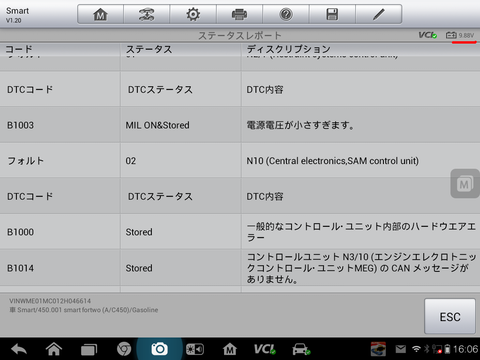Show recent apps overview
Viewport: 480px width, 360px height.
89,349
